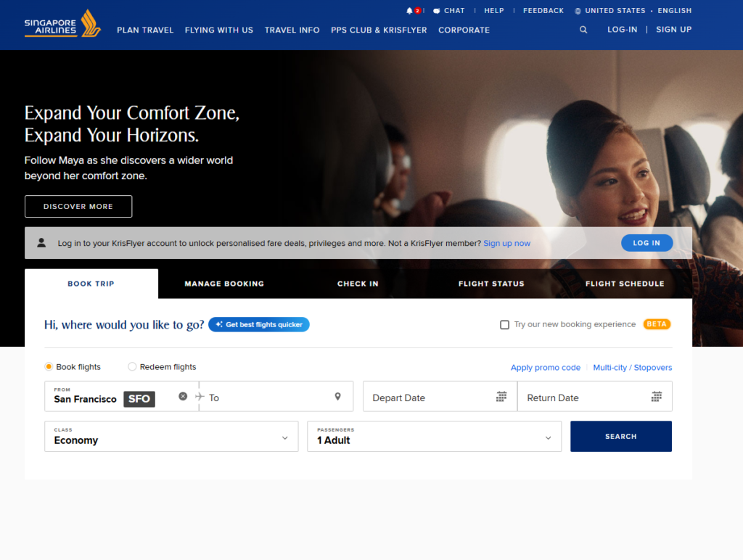Click the search magnifier icon in header
743x560 pixels.
[x=583, y=30]
